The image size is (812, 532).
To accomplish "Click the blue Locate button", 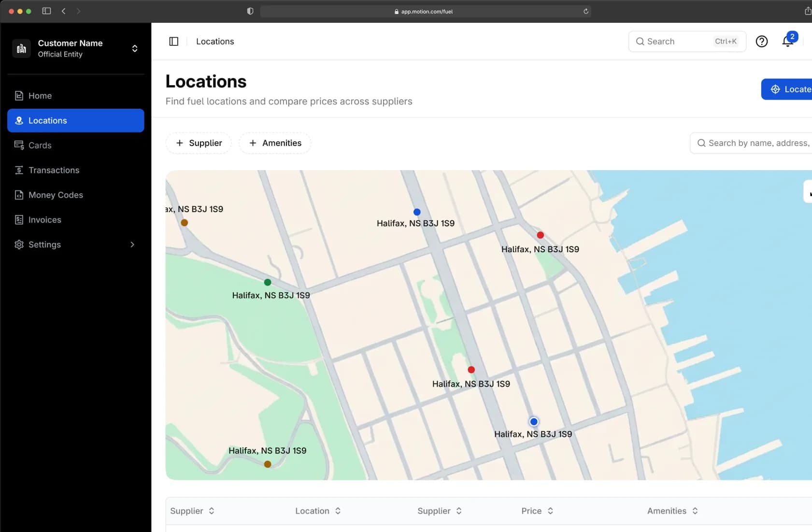I will [786, 89].
